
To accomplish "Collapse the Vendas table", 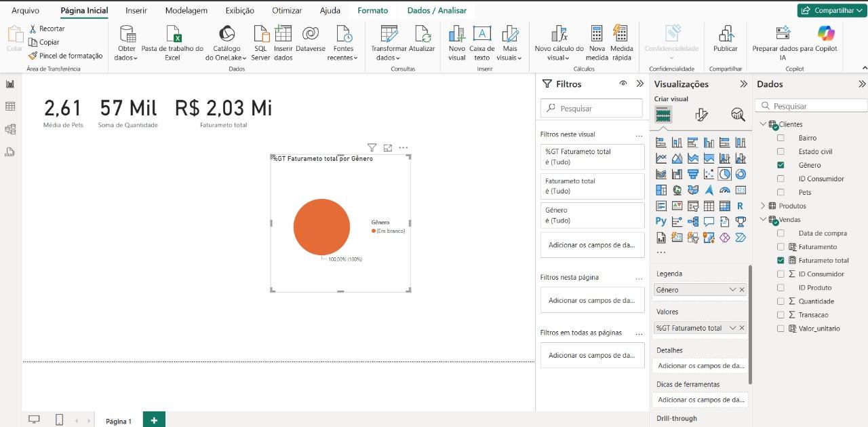I will pyautogui.click(x=763, y=219).
